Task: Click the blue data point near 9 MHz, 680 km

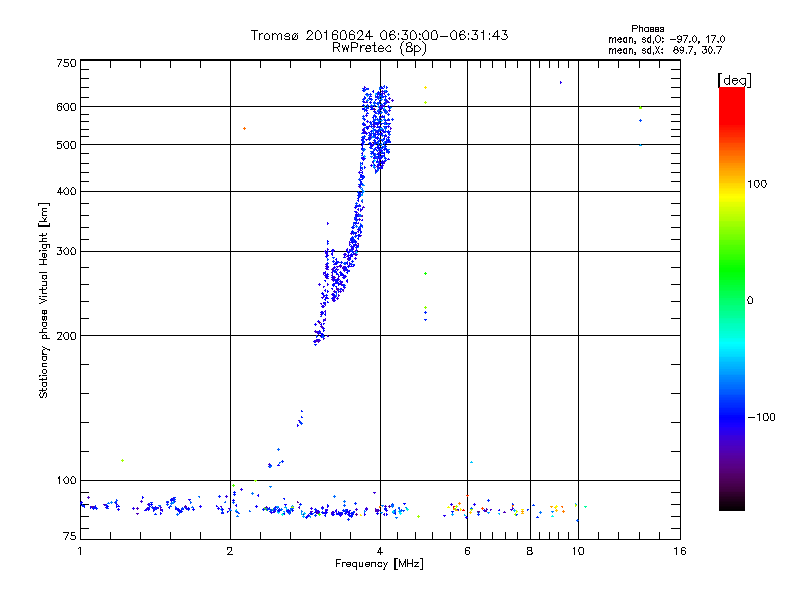Action: [x=561, y=82]
